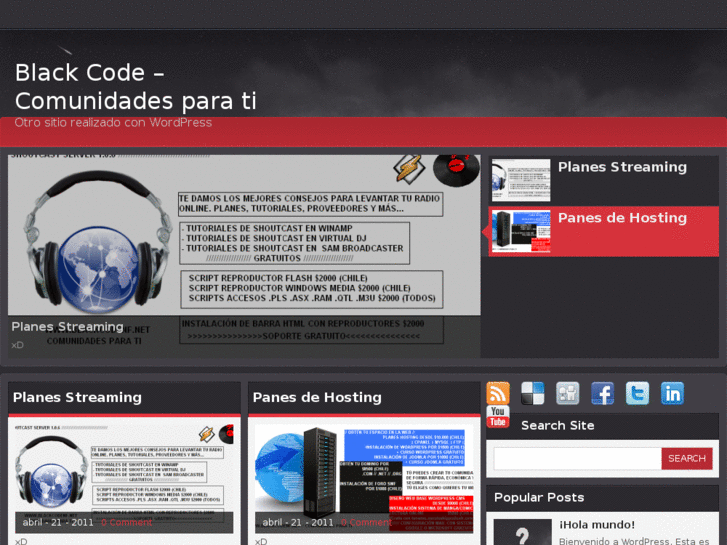Click the Popular Posts heading
The width and height of the screenshot is (727, 545).
(x=539, y=497)
